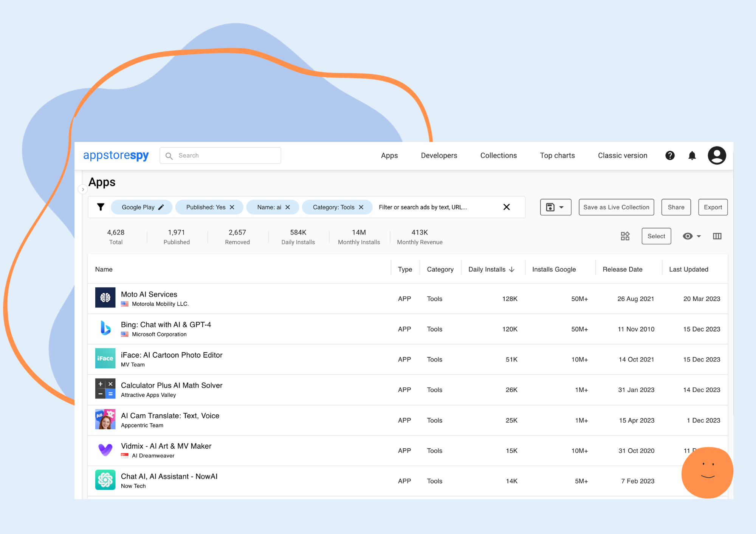Click the 584K Daily Installs stat
The width and height of the screenshot is (756, 534).
tap(298, 237)
